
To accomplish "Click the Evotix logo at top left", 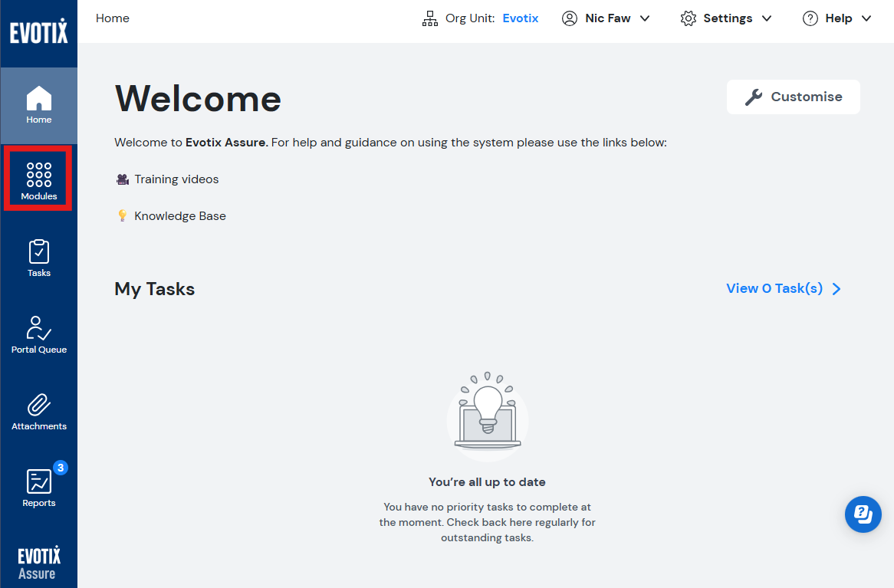I will 39,31.
